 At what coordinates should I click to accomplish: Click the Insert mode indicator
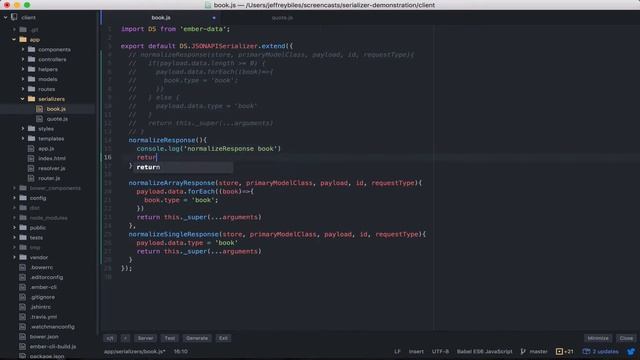coord(416,351)
